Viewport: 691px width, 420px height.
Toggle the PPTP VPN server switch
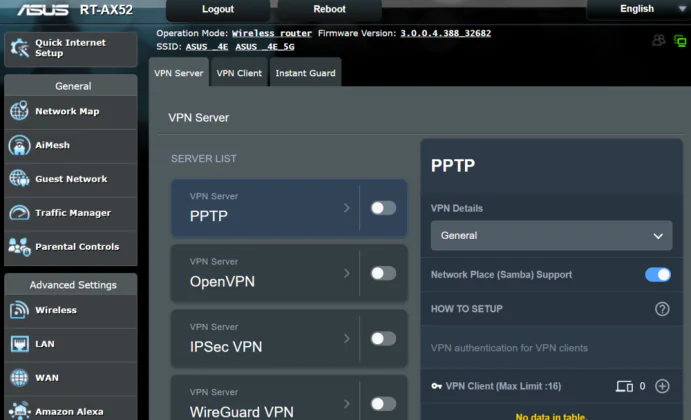pyautogui.click(x=383, y=208)
